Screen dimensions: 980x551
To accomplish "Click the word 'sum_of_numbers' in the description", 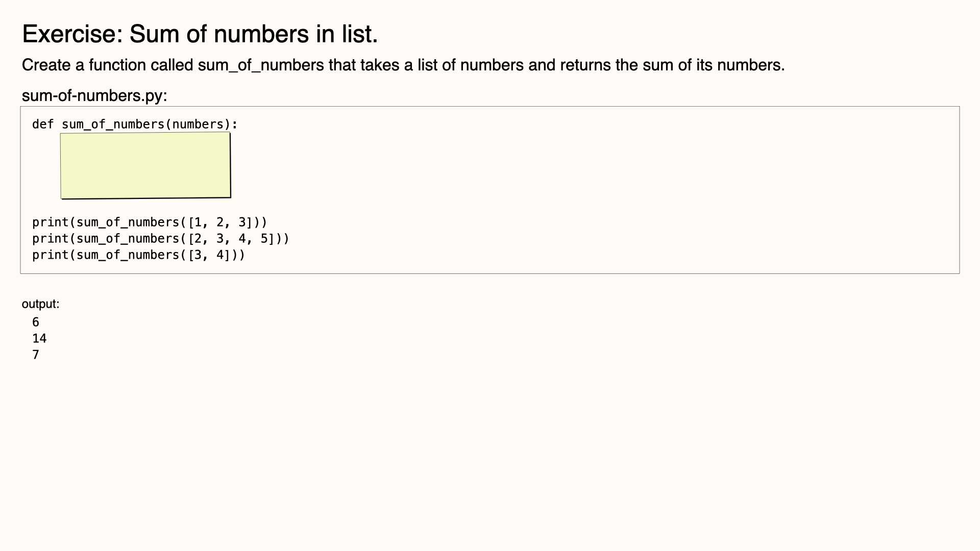I will point(261,65).
